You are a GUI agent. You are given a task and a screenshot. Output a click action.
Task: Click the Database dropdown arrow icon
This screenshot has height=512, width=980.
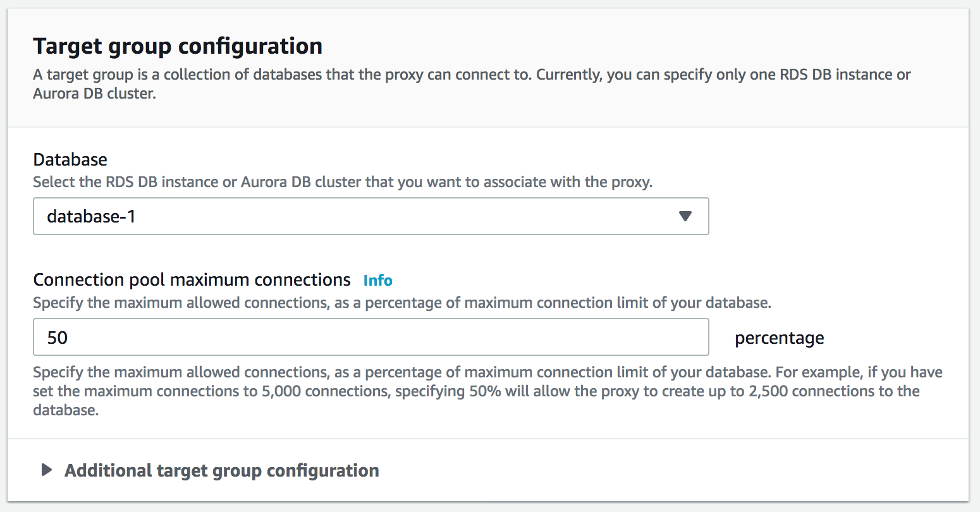click(x=685, y=216)
